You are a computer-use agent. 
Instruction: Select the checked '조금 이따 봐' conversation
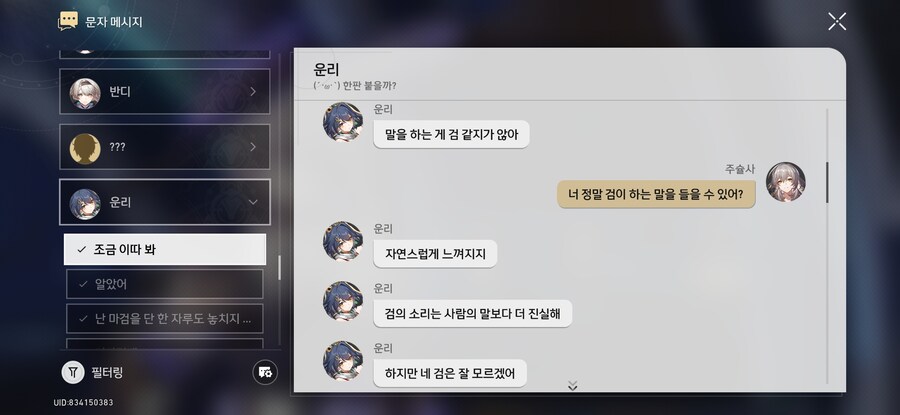click(165, 250)
